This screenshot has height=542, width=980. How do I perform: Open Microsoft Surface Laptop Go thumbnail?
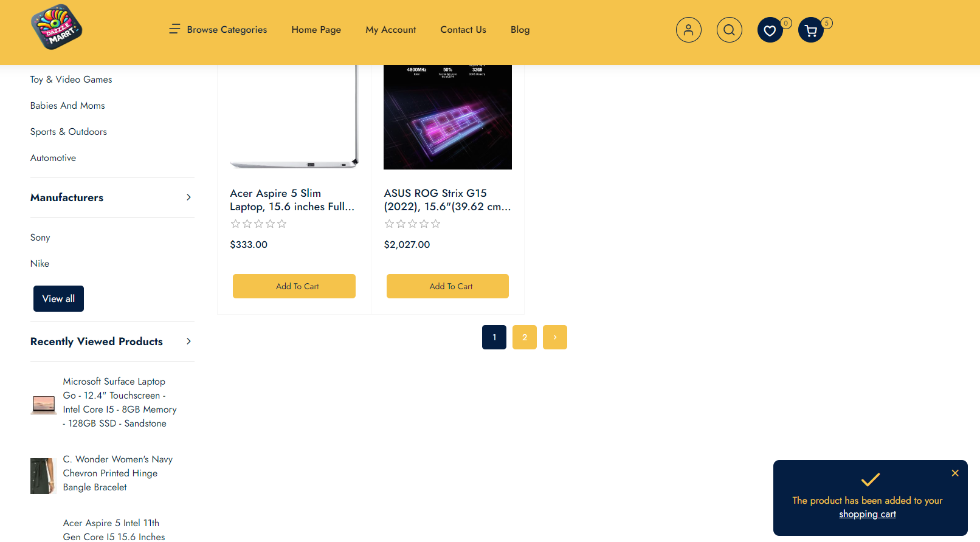(x=44, y=405)
